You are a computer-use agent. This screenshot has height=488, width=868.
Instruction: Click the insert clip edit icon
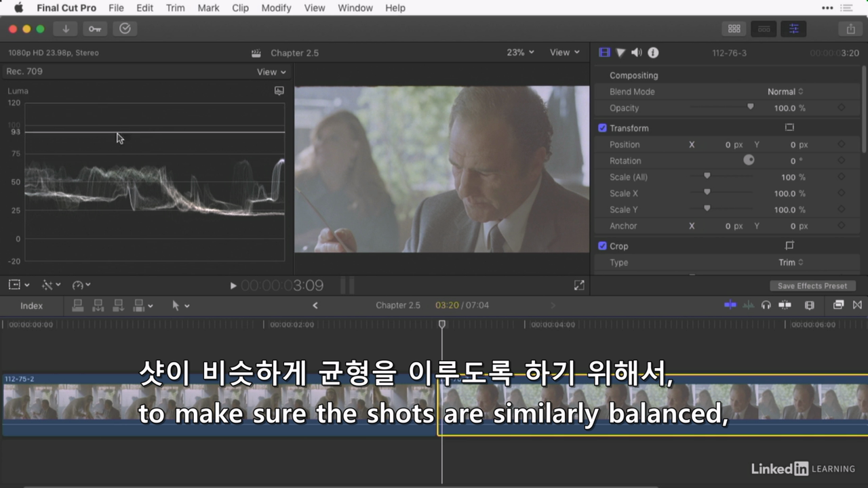click(98, 305)
